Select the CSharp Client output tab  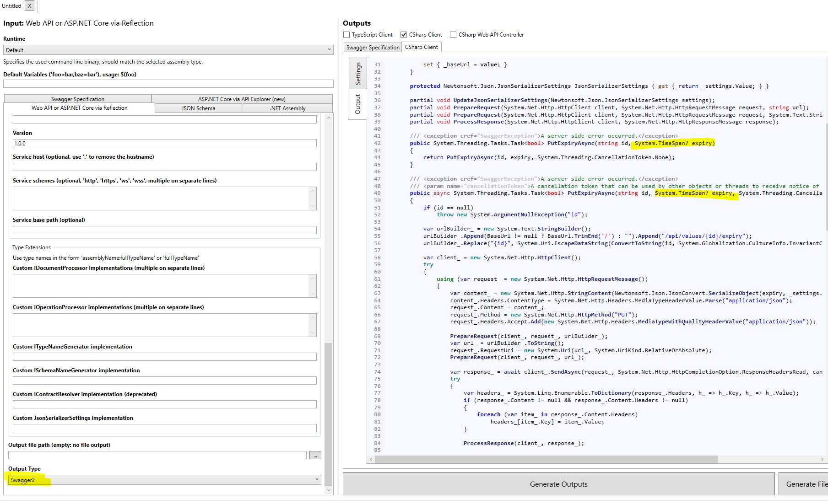[x=422, y=47]
